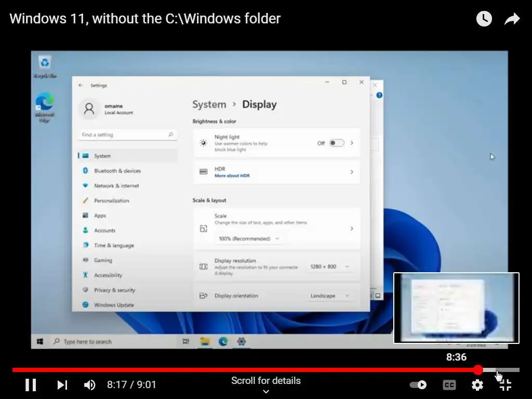Click the Display page heading
The height and width of the screenshot is (399, 532).
(260, 104)
